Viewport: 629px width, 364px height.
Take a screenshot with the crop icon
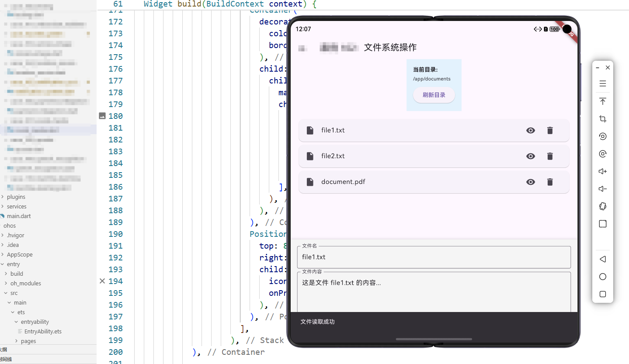click(x=602, y=119)
